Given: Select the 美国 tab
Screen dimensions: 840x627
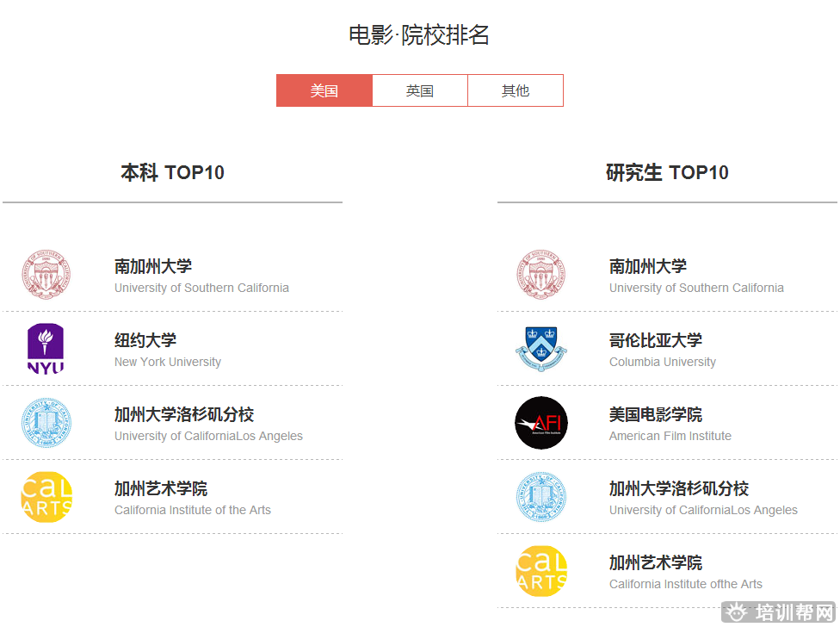Looking at the screenshot, I should coord(324,90).
